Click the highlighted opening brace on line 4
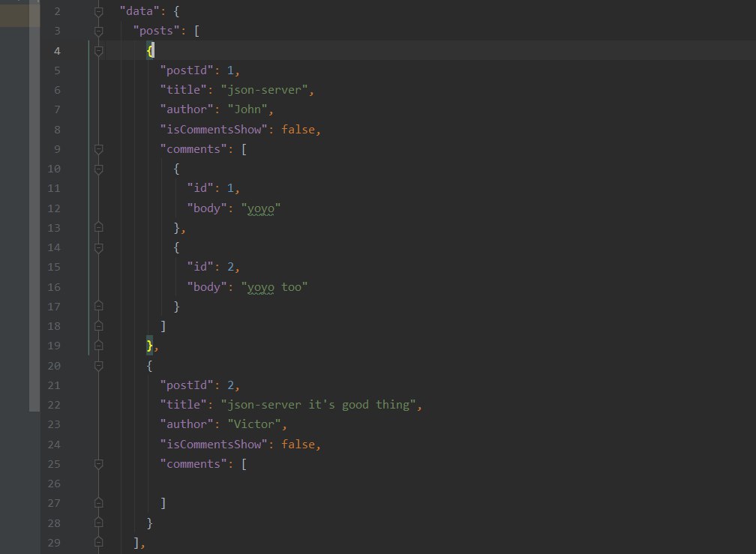756x554 pixels. pos(150,50)
